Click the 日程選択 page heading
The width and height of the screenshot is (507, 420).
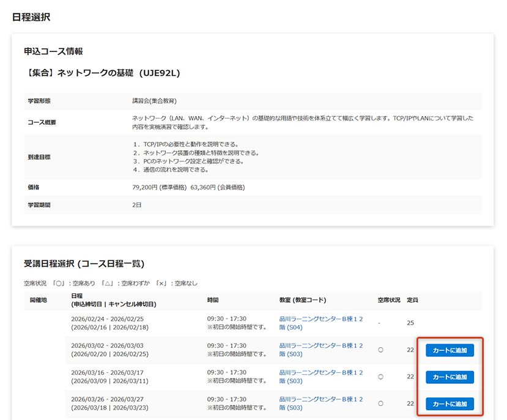(x=31, y=17)
